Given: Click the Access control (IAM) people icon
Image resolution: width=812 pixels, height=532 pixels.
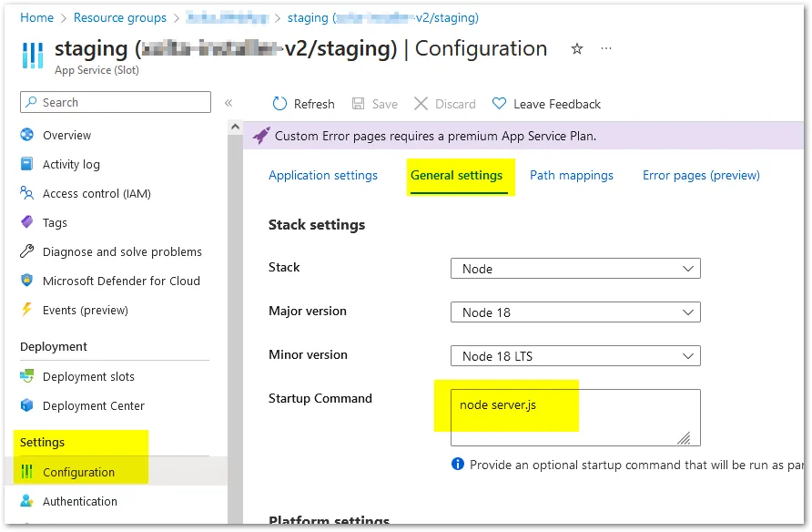Looking at the screenshot, I should (27, 193).
